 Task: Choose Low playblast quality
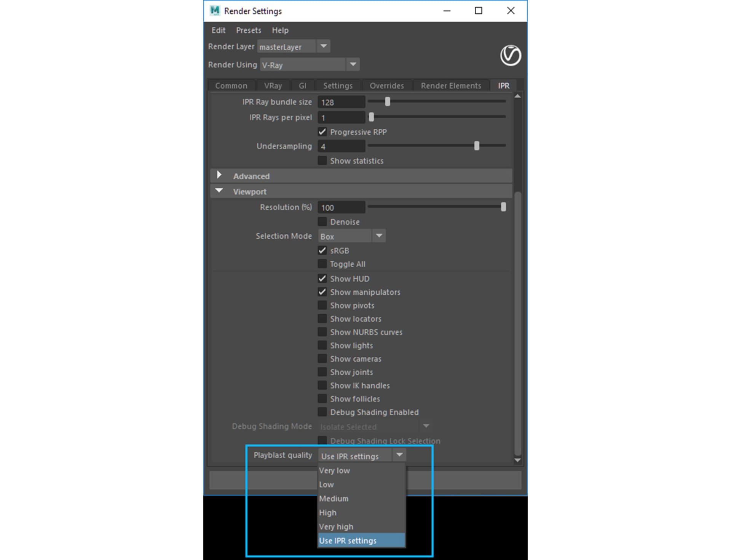[361, 485]
